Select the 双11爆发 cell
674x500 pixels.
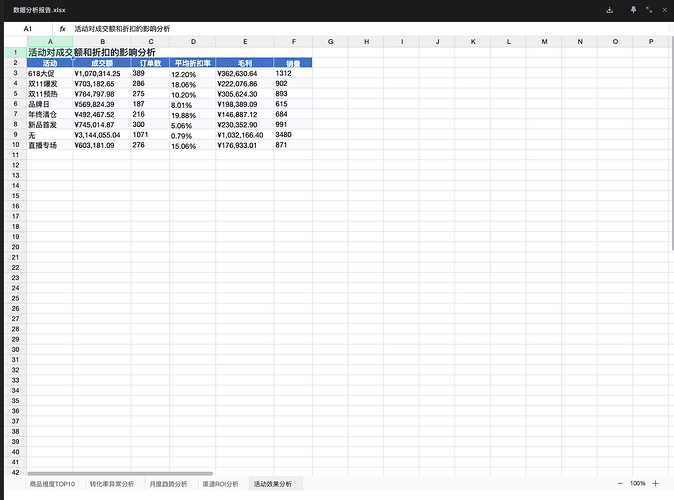click(50, 84)
